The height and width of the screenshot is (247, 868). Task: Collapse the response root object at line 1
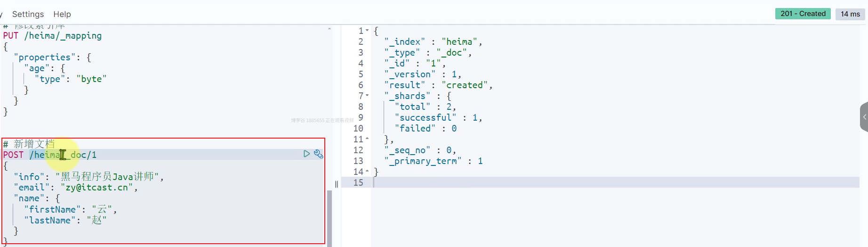coord(367,31)
